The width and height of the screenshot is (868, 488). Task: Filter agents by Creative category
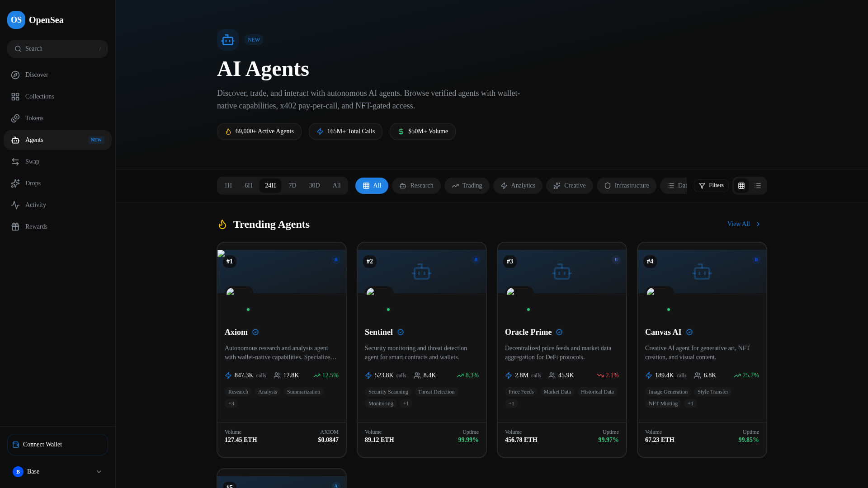(x=570, y=186)
